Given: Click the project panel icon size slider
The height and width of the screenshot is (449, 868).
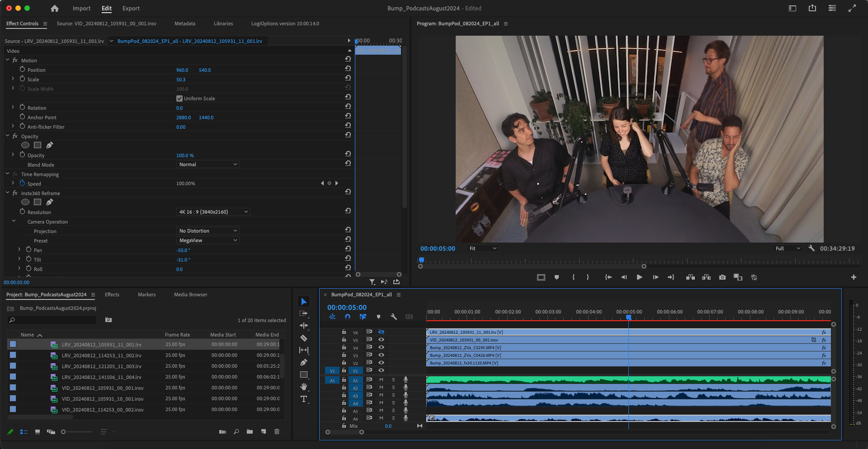Looking at the screenshot, I should click(x=64, y=432).
